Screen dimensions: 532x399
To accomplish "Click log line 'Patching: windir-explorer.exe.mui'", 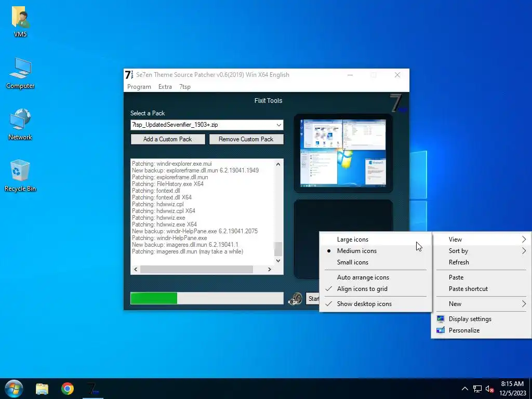I will point(171,164).
